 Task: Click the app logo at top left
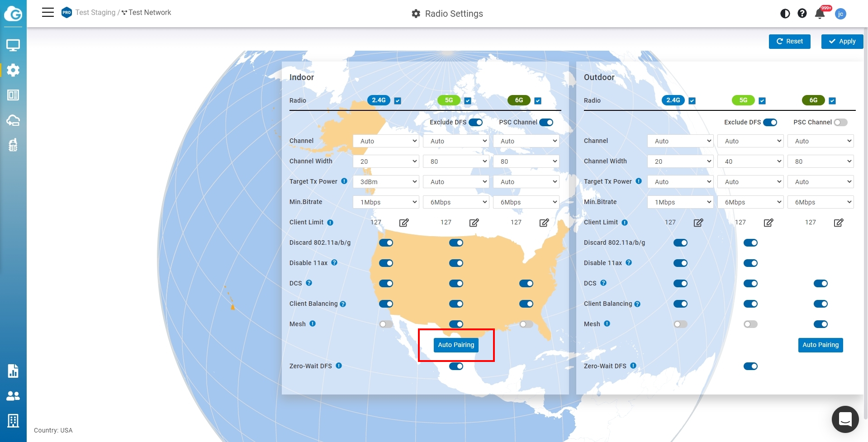(13, 14)
